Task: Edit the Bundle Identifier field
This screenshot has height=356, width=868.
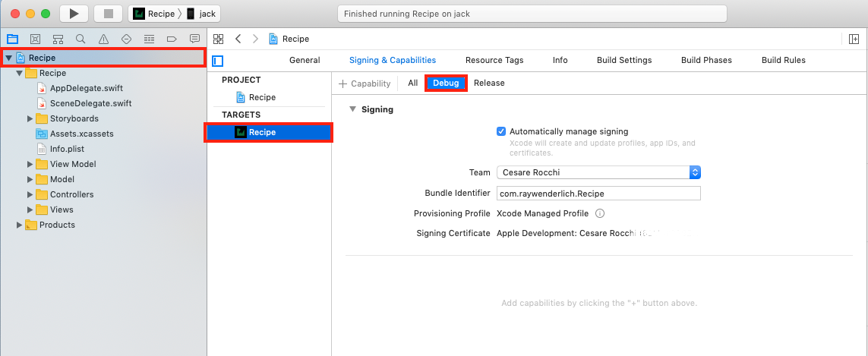Action: [598, 194]
